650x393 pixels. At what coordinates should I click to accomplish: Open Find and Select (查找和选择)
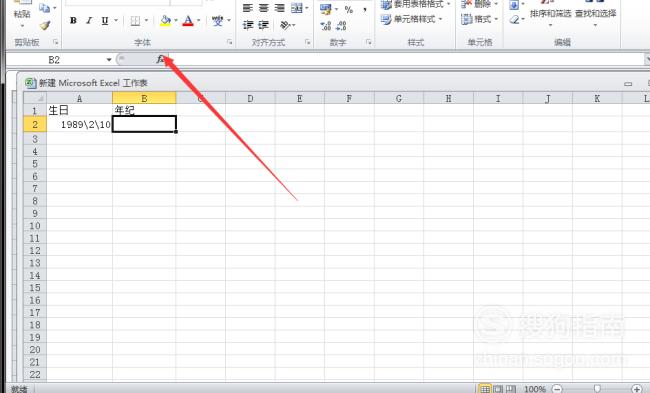tap(596, 14)
